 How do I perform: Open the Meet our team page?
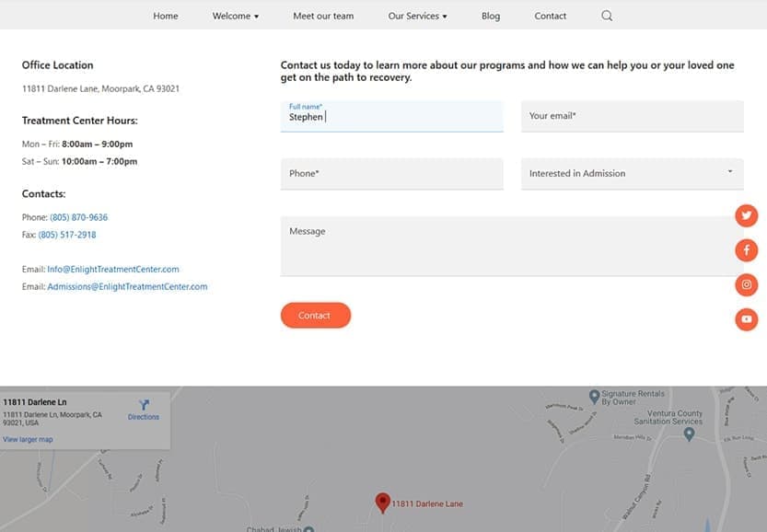point(323,16)
